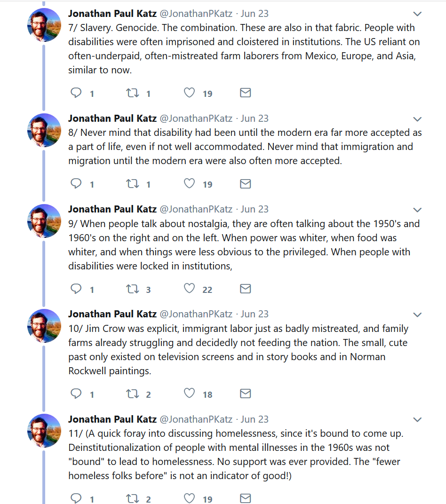Like the 7/ tweet about slavery
446x504 pixels.
189,93
